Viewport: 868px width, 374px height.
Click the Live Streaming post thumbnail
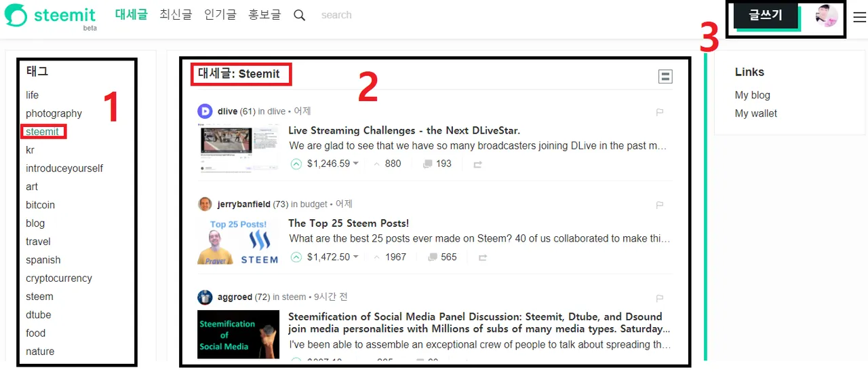tap(238, 148)
